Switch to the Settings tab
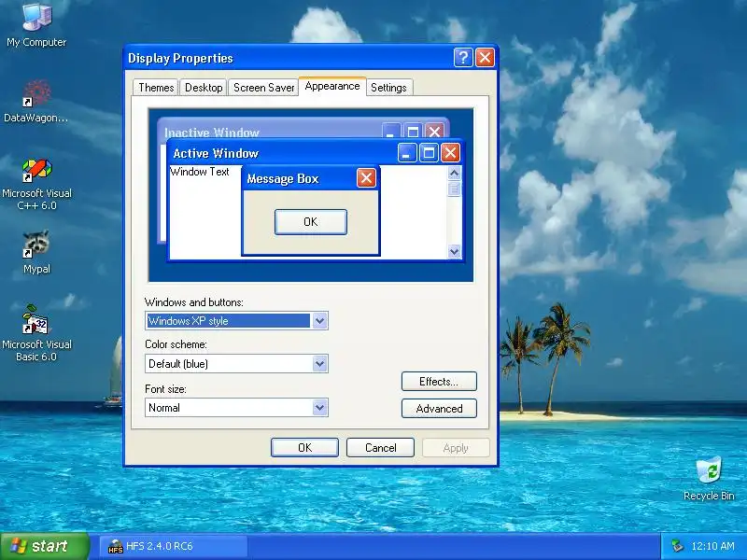Image resolution: width=747 pixels, height=560 pixels. tap(388, 88)
